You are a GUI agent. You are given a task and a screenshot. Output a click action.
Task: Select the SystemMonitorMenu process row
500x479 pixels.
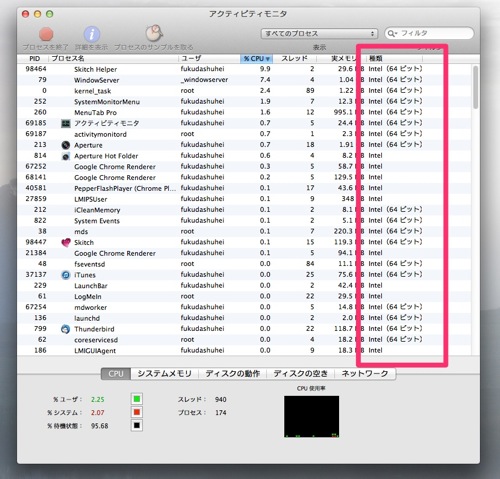coord(244,102)
